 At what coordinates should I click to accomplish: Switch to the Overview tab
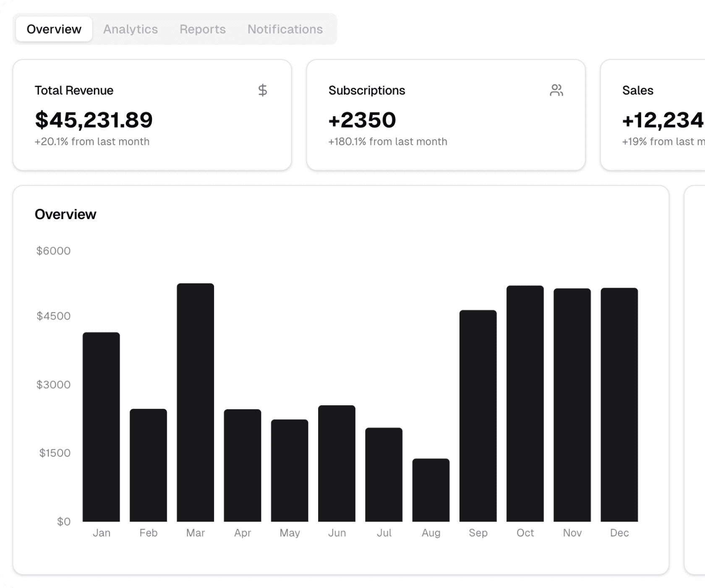click(x=54, y=29)
